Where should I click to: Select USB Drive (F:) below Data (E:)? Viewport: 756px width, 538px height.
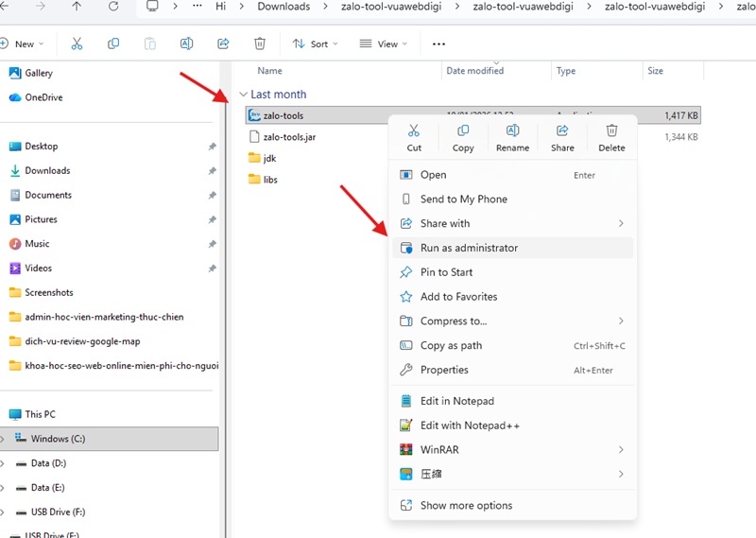point(51,512)
